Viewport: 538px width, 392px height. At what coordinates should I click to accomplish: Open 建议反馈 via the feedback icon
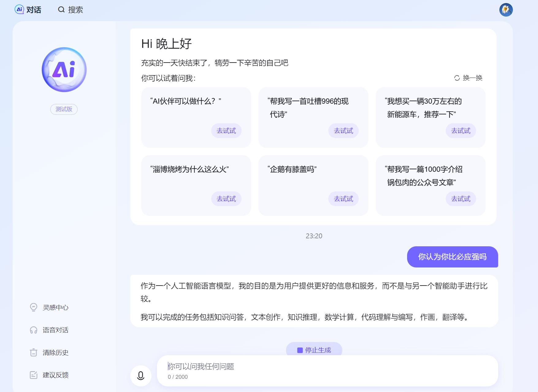[x=33, y=375]
